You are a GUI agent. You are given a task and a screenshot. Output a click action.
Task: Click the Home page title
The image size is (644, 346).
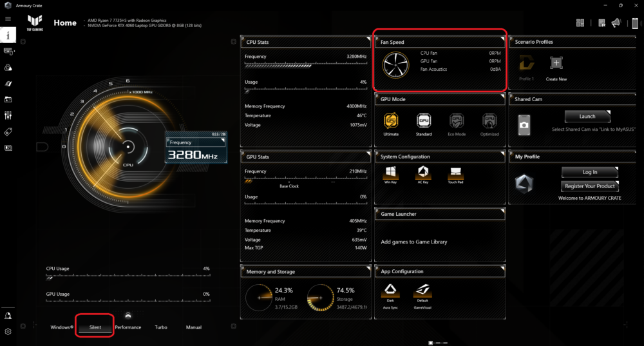pos(65,23)
